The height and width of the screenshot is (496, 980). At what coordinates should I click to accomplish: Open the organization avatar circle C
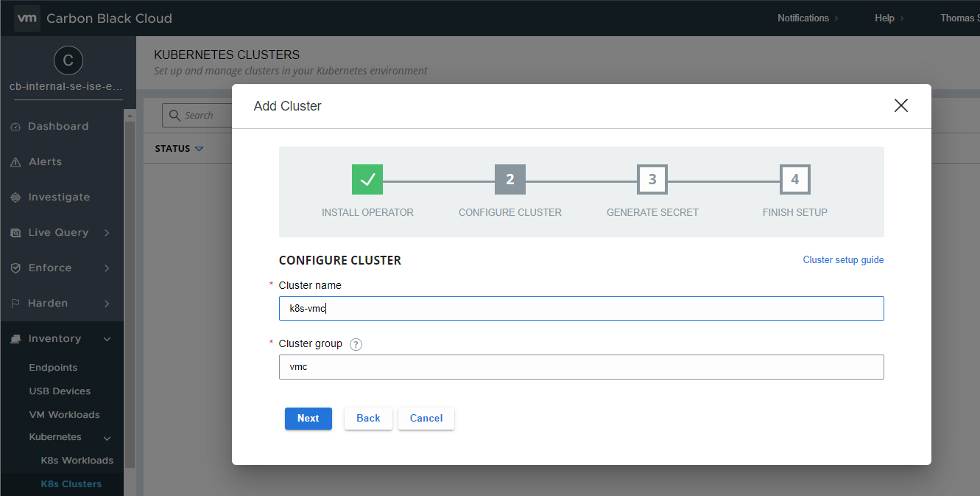point(68,60)
